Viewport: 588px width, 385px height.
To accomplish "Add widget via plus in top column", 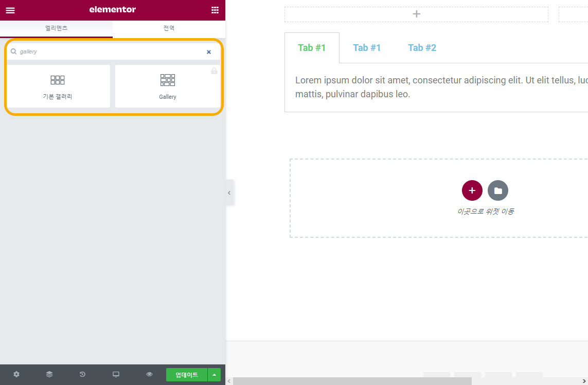I will 416,14.
